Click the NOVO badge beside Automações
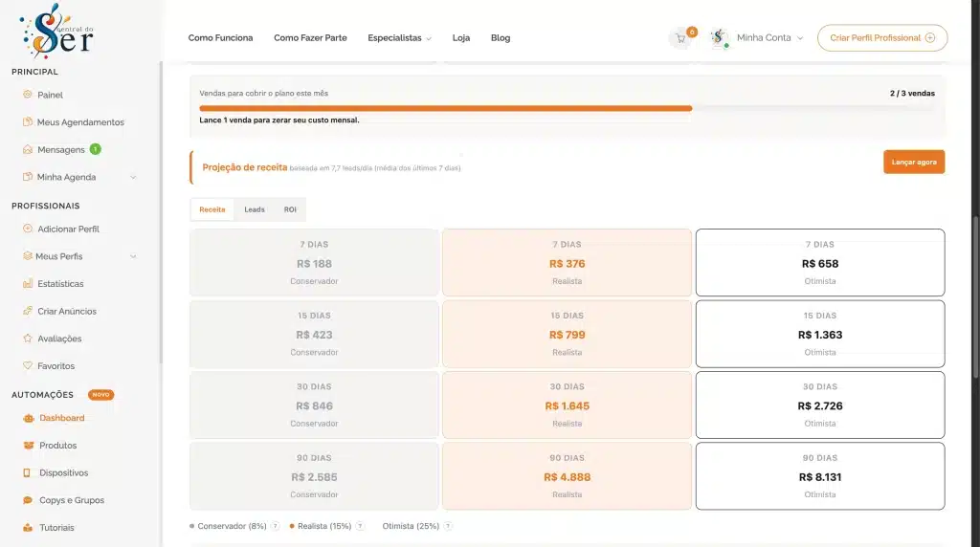Viewport: 980px width, 547px height. 100,395
